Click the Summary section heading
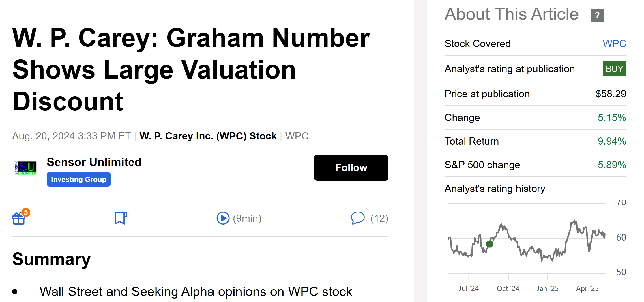Screen dimensions: 644x302 click(x=51, y=259)
